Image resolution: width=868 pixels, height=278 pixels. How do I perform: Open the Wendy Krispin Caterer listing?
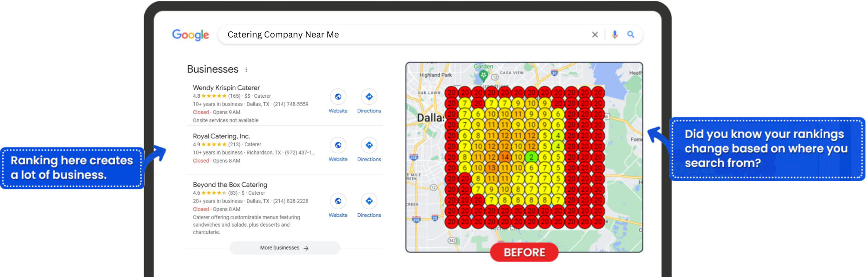point(226,88)
